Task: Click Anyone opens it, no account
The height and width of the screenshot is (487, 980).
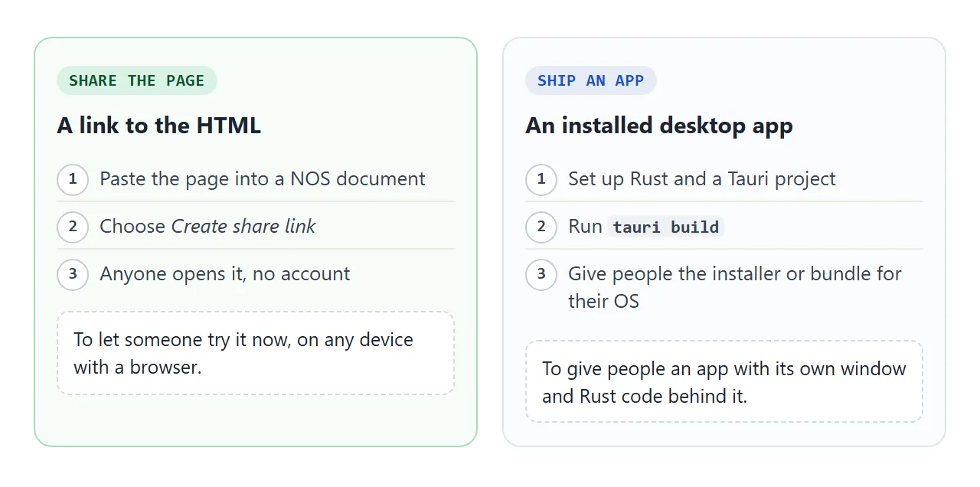Action: click(225, 274)
